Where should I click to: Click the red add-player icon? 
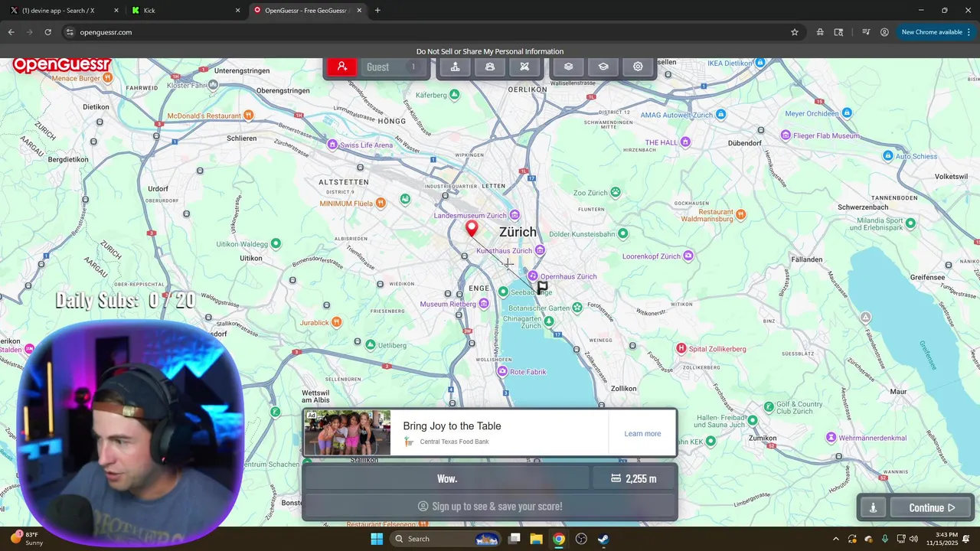(x=342, y=67)
